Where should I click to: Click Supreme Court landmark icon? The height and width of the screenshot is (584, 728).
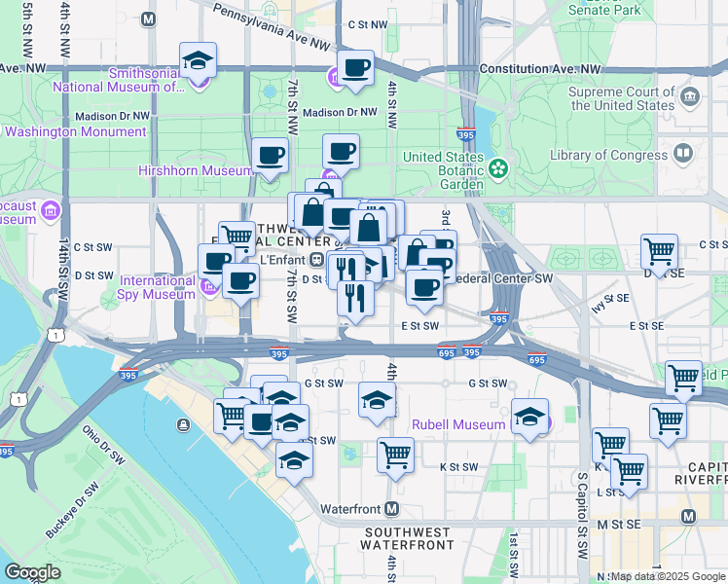coord(690,96)
